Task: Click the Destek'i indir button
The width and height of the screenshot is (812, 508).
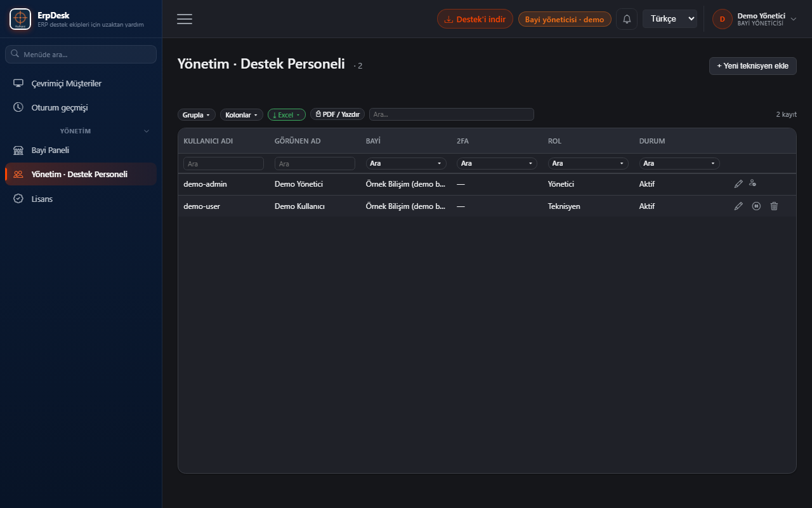Action: coord(475,19)
